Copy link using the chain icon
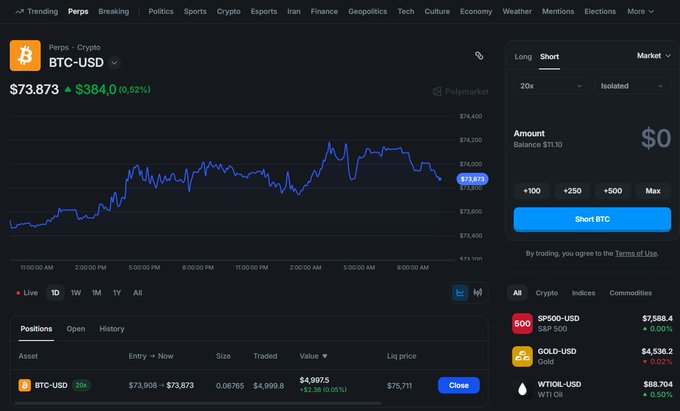Viewport: 680px width, 411px height. click(479, 55)
